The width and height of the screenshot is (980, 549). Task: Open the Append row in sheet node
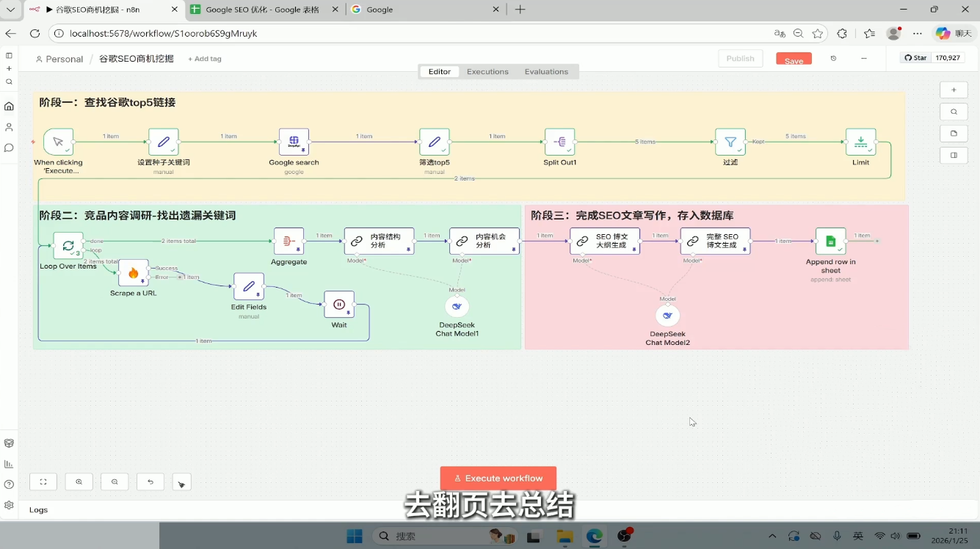coord(830,241)
